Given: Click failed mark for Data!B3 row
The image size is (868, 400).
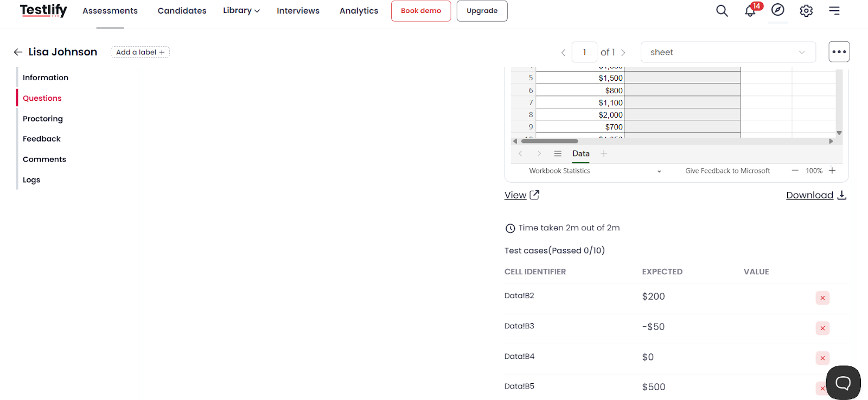Looking at the screenshot, I should pos(822,328).
